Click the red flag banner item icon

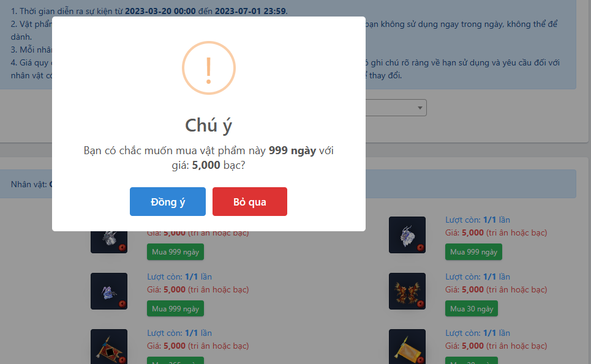point(109,347)
